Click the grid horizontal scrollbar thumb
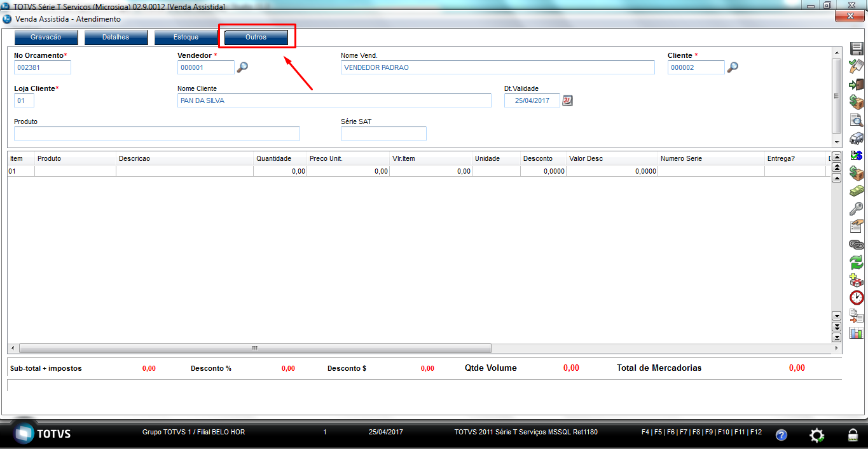Viewport: 868px width, 449px height. (x=255, y=349)
